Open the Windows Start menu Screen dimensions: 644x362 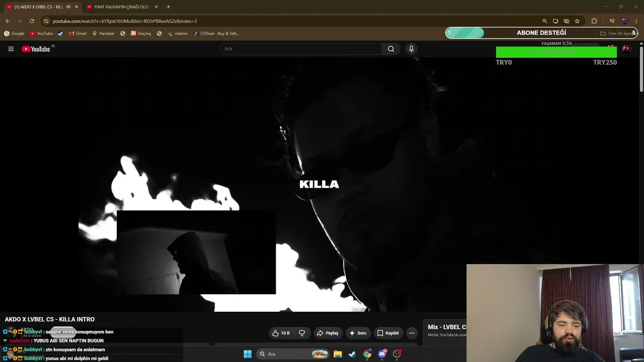click(x=248, y=354)
